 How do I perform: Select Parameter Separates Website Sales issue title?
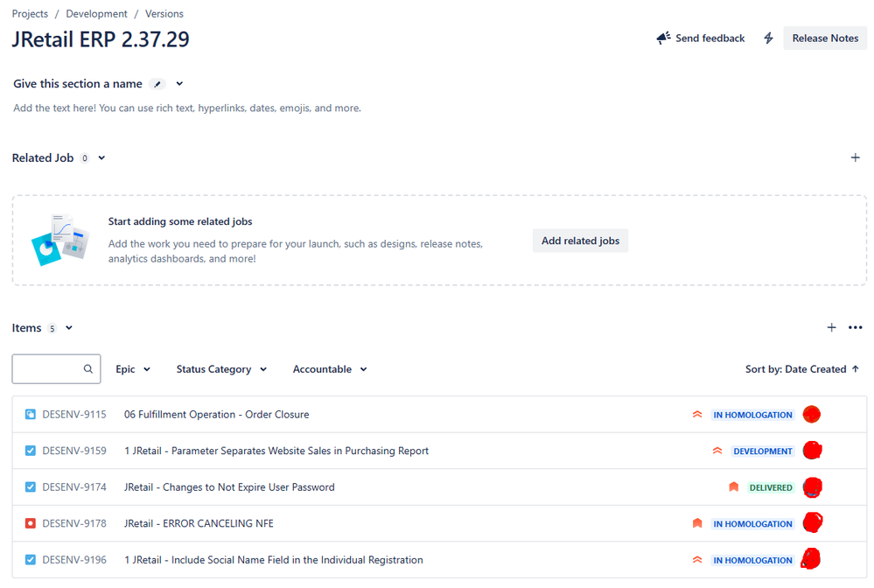pyautogui.click(x=276, y=451)
